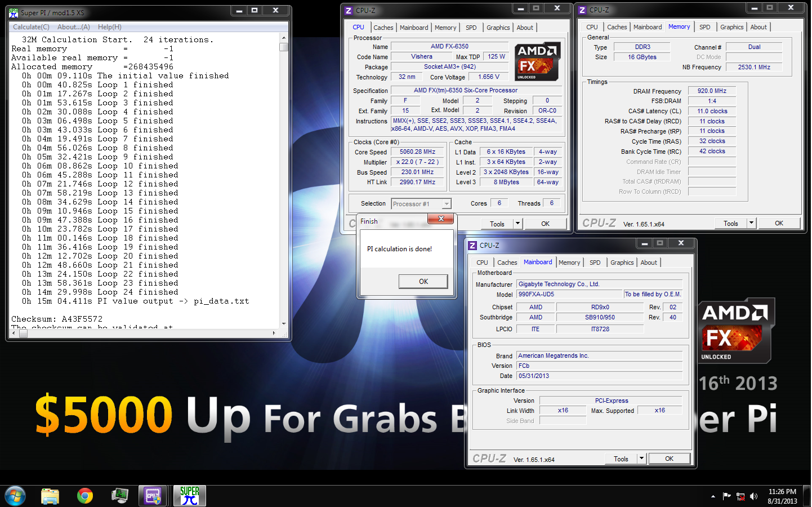Click AMD FX logo in CPU-Z Processor panel
Image resolution: width=812 pixels, height=507 pixels.
point(537,61)
